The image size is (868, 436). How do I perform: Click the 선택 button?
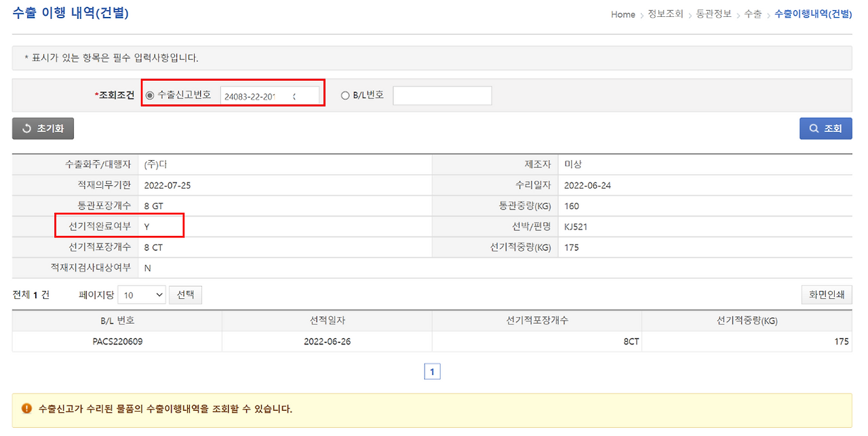click(x=185, y=295)
